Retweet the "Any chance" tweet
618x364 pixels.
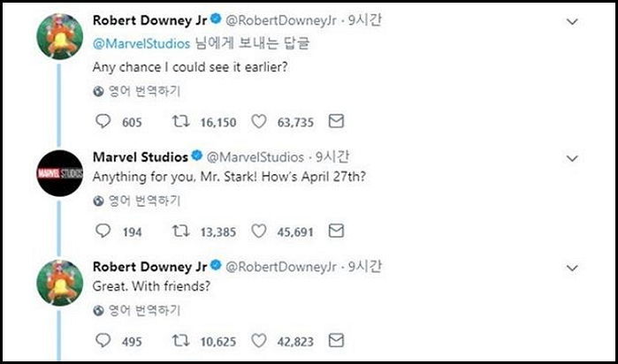(x=179, y=121)
